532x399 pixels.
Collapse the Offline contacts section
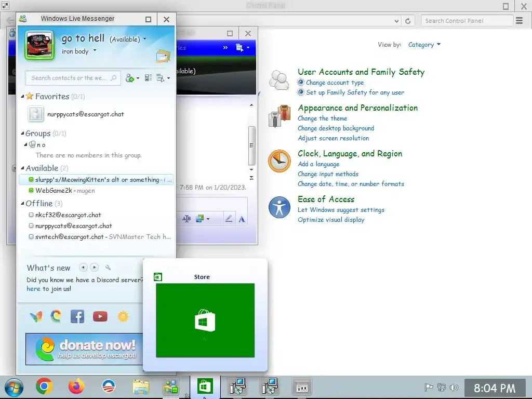22,204
